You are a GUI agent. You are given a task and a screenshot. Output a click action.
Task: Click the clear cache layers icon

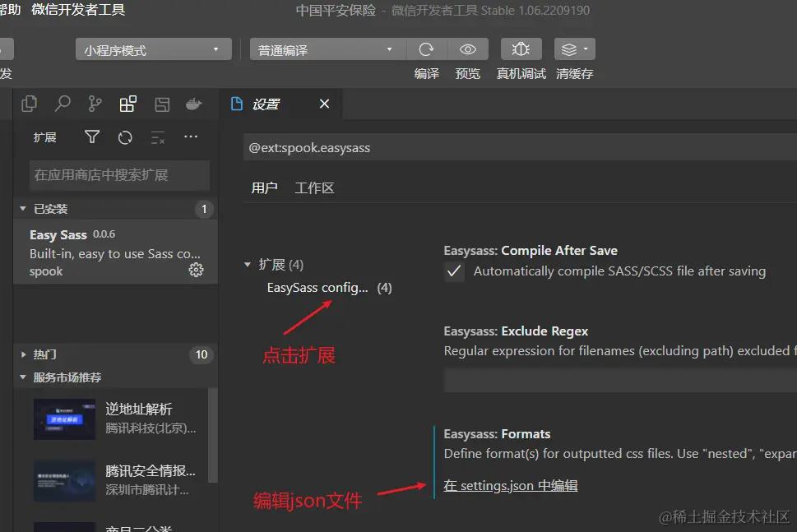pyautogui.click(x=569, y=49)
